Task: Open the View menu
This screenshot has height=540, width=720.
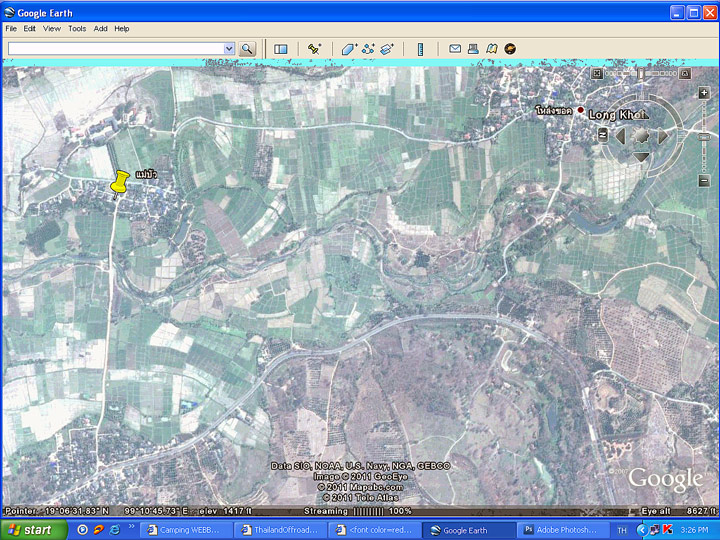Action: pos(52,29)
